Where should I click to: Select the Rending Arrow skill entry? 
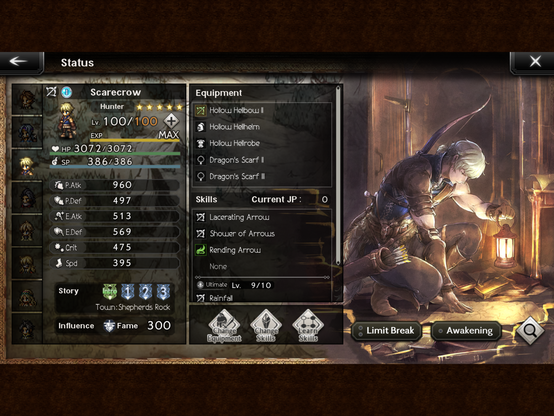[x=262, y=250]
